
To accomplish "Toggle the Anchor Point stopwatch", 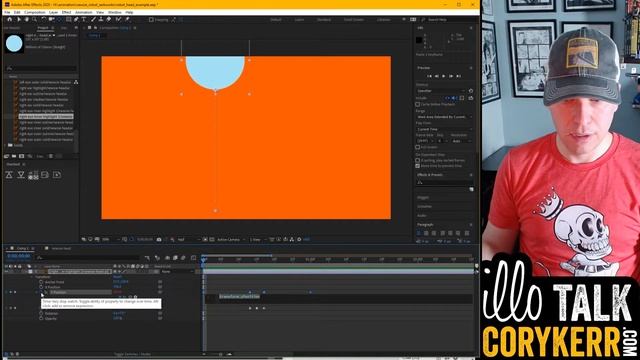I will tap(41, 282).
